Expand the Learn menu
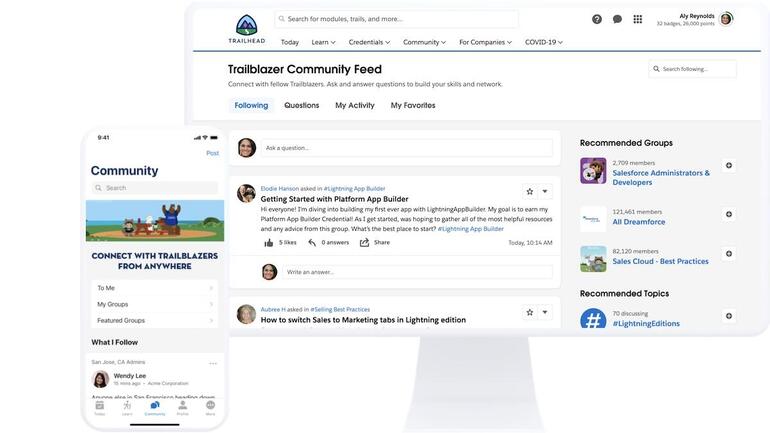The height and width of the screenshot is (433, 770). click(x=323, y=42)
